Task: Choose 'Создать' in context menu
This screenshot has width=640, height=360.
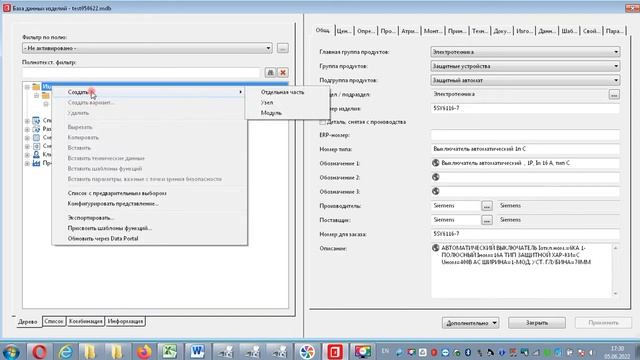Action: [x=149, y=92]
